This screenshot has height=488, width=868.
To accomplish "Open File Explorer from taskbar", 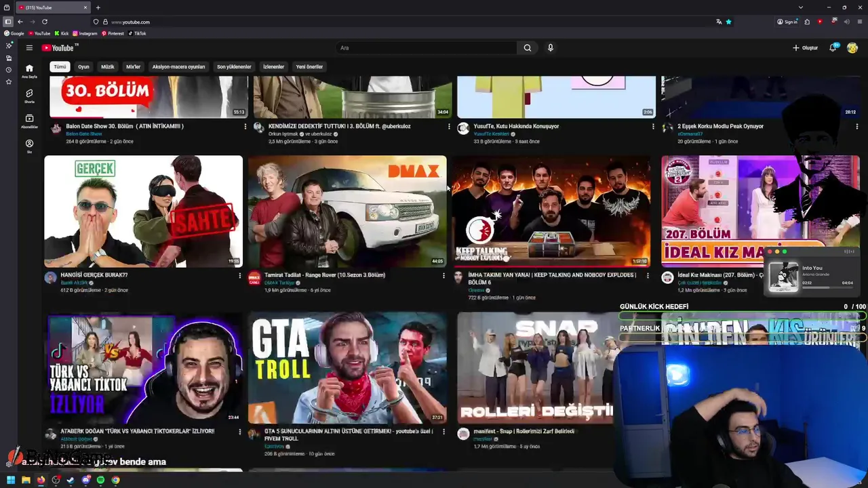I will pyautogui.click(x=26, y=480).
